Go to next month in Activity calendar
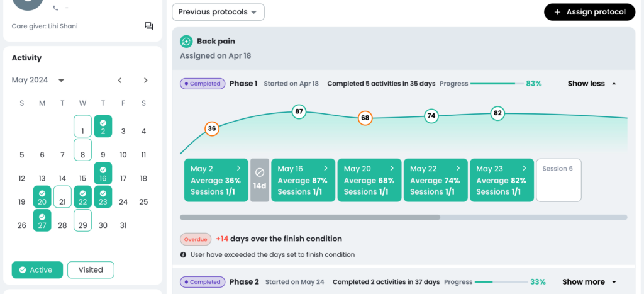644x294 pixels. [145, 80]
